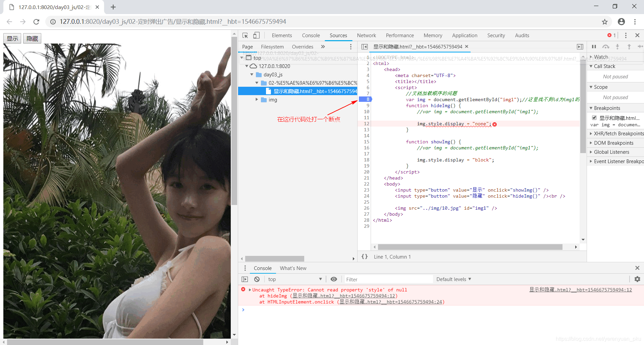Open the Chrome browser menu
Screen dimensions: 644x345
point(635,22)
